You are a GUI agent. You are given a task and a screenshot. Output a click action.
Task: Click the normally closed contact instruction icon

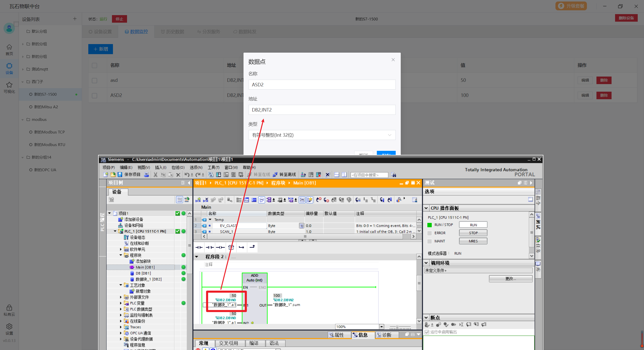tap(210, 247)
